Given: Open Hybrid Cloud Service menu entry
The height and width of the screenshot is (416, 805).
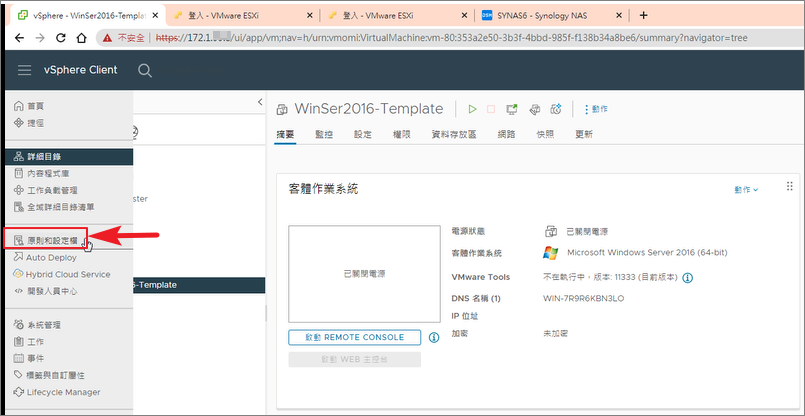Looking at the screenshot, I should coord(69,274).
